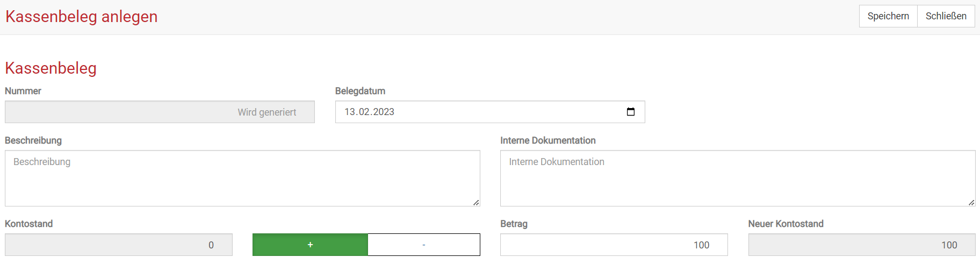This screenshot has height=271, width=980.
Task: Click the Belegdatum label
Action: click(x=360, y=91)
